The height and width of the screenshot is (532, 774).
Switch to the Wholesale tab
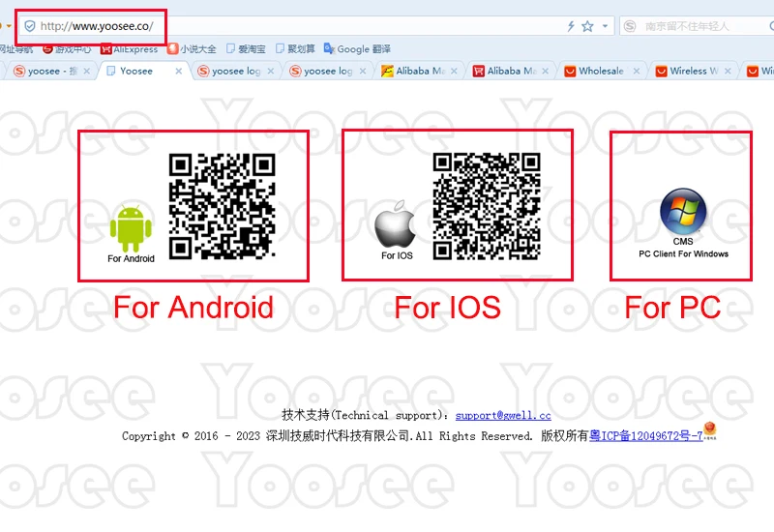(601, 71)
